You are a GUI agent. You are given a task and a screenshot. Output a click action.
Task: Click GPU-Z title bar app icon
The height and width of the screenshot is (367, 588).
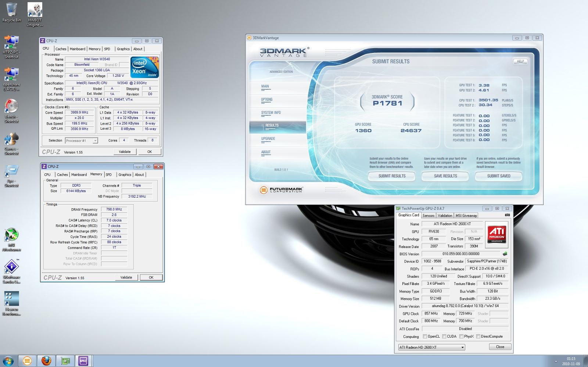tap(398, 208)
